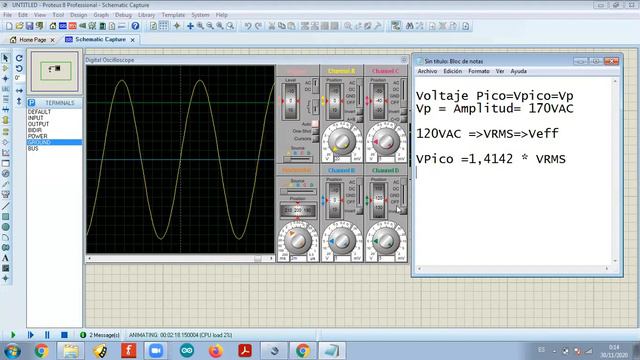Rotate clockwise using rotation icon
The width and height of the screenshot is (640, 360).
pyautogui.click(x=19, y=58)
